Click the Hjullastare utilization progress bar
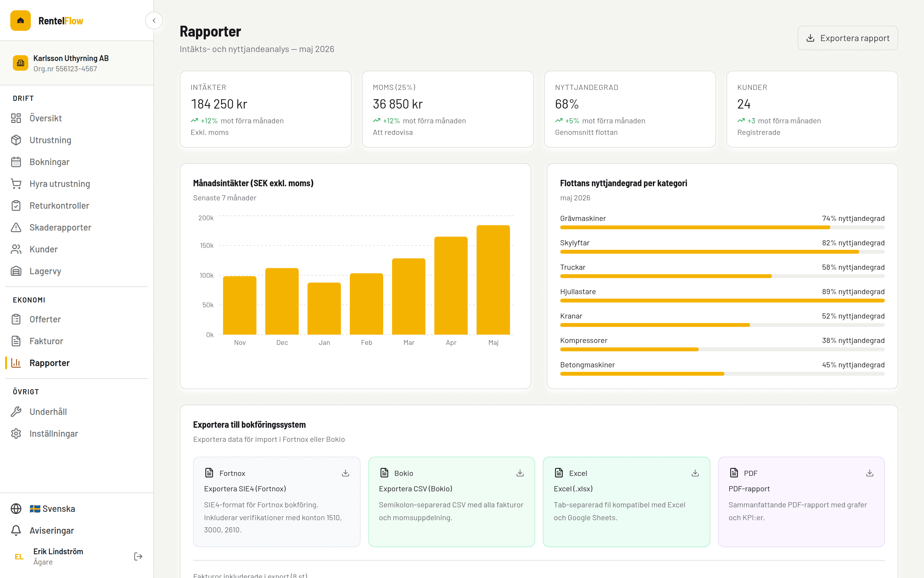This screenshot has width=924, height=578. [722, 301]
